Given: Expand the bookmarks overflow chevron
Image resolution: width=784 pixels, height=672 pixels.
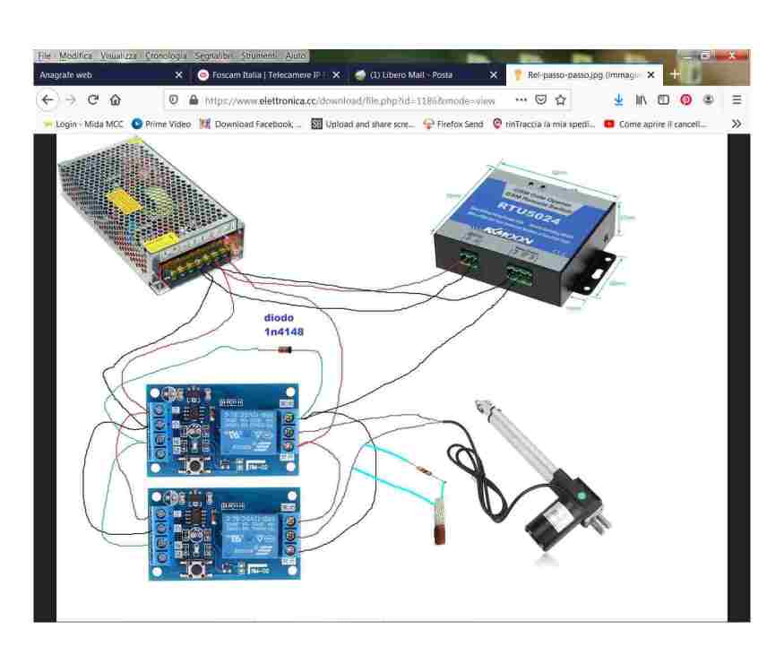Looking at the screenshot, I should [x=737, y=124].
